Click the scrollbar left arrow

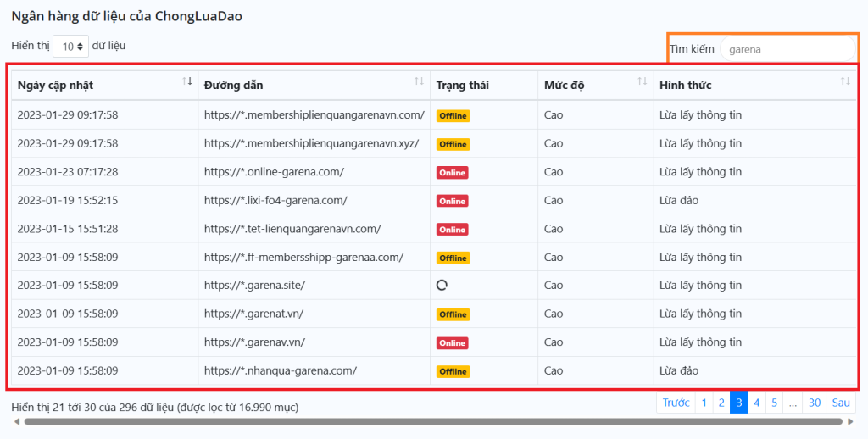coord(17,421)
